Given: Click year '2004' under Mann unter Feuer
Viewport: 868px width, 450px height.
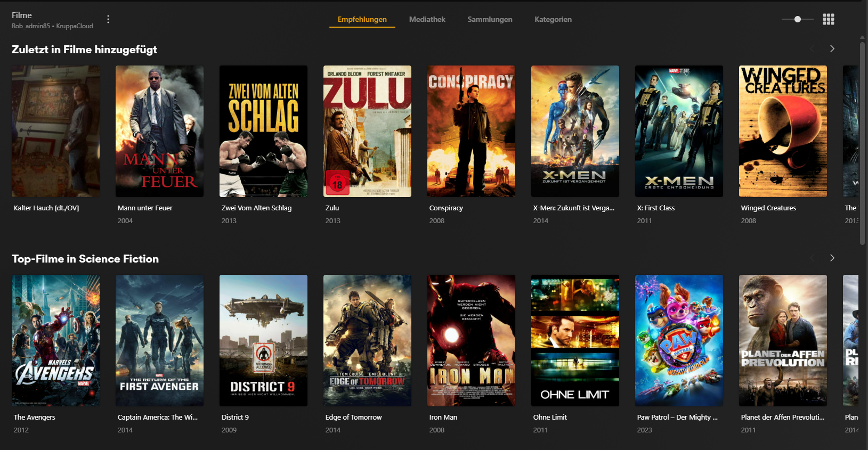Looking at the screenshot, I should (x=125, y=221).
